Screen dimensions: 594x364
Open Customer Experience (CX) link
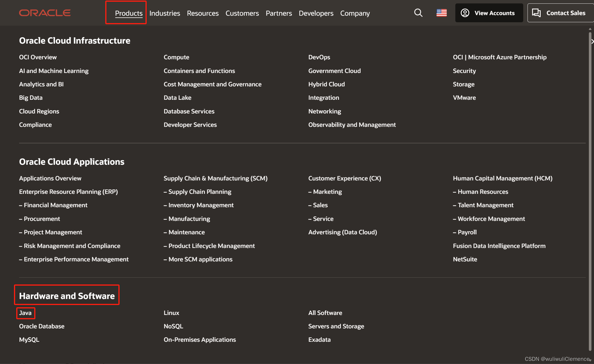[x=344, y=178]
